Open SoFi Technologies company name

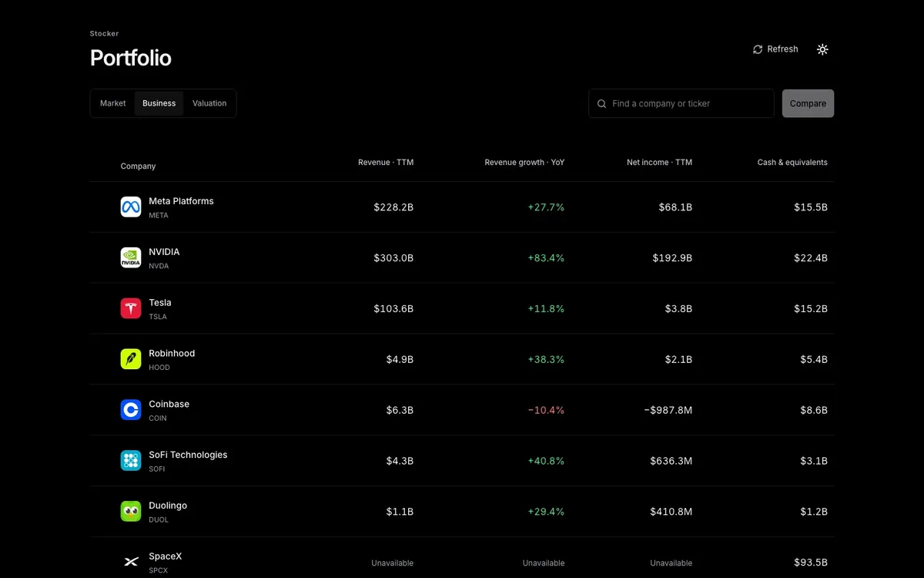pos(188,455)
